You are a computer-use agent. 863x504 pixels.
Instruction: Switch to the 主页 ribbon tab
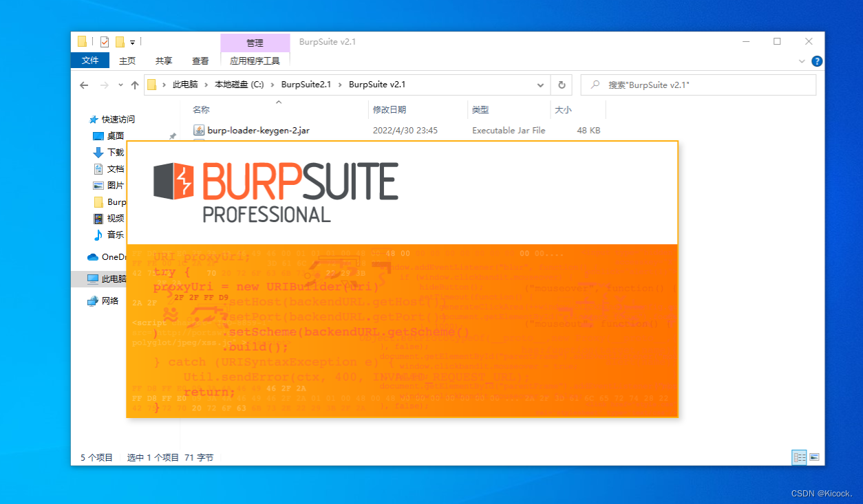point(127,61)
